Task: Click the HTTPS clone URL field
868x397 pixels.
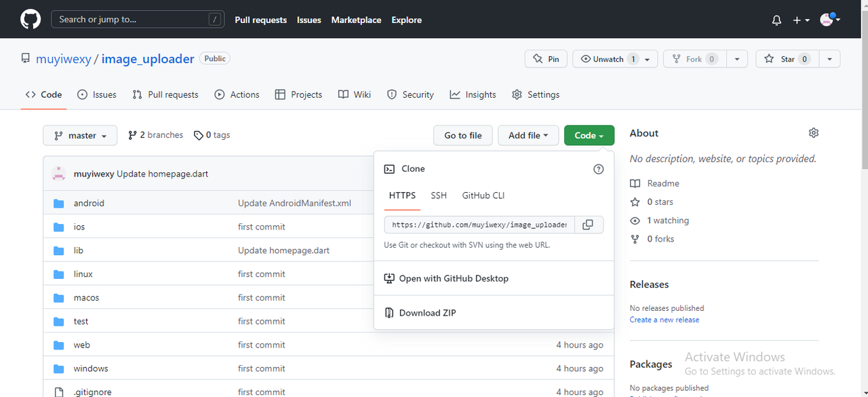Action: pyautogui.click(x=479, y=225)
